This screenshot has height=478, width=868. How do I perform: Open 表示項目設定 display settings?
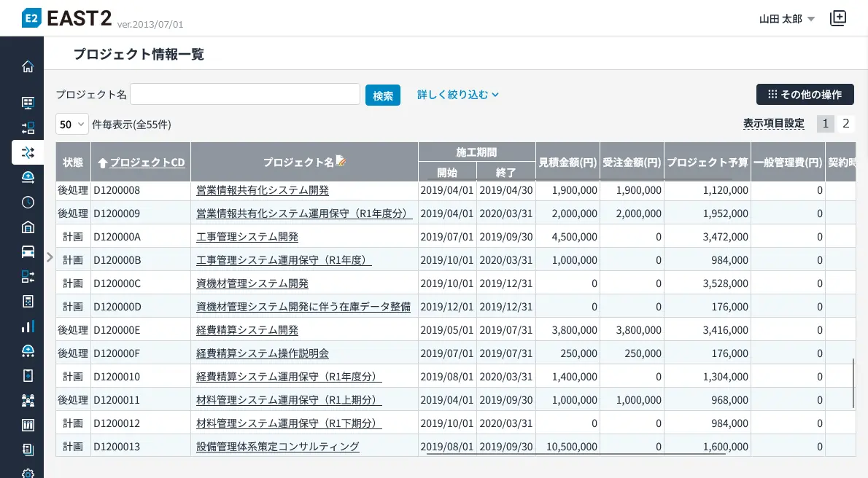click(773, 124)
